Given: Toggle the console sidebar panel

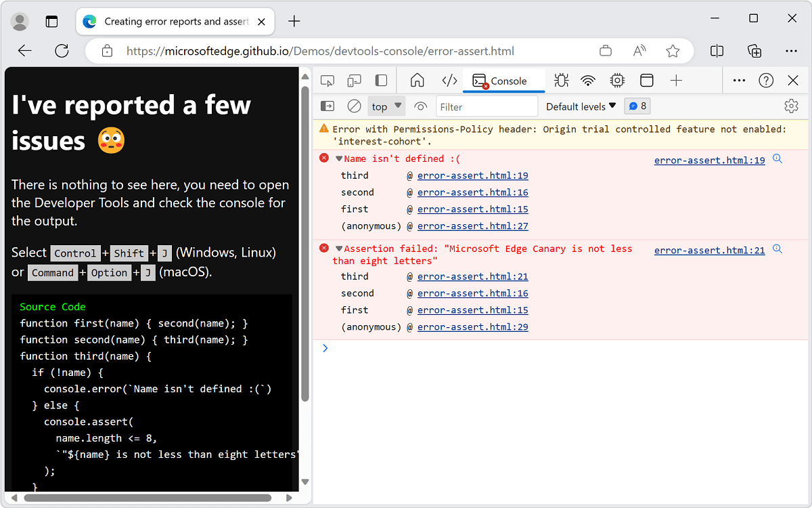Looking at the screenshot, I should tap(327, 106).
